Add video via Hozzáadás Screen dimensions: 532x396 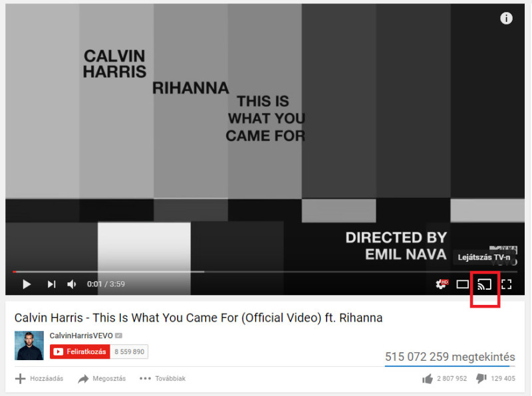tap(39, 378)
